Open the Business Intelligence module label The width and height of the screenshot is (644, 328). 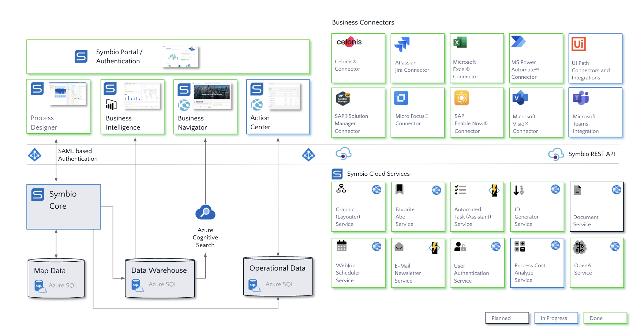[x=123, y=123]
